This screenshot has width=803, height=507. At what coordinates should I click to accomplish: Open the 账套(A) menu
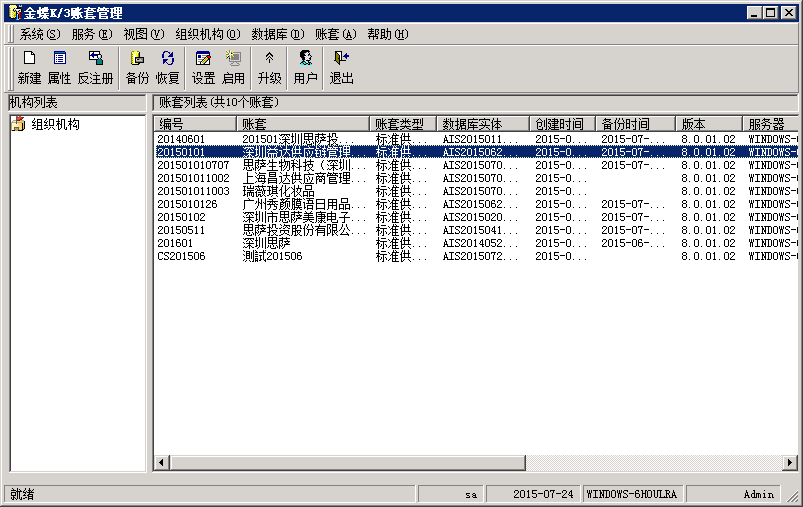coord(335,34)
